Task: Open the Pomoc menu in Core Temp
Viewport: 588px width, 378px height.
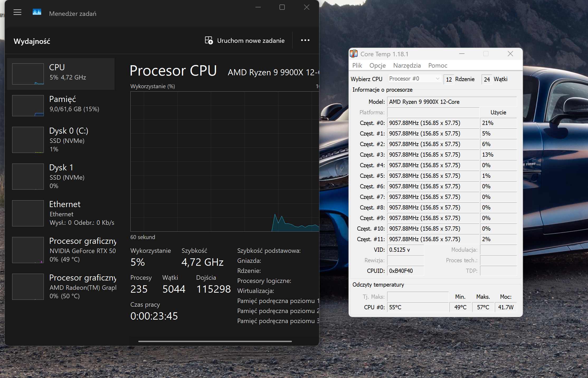Action: 438,66
